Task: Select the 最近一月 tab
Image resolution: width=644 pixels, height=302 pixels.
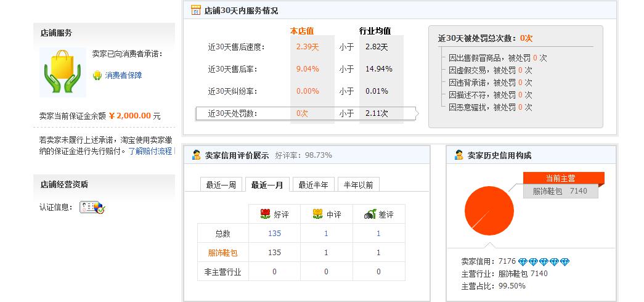Action: click(x=267, y=185)
